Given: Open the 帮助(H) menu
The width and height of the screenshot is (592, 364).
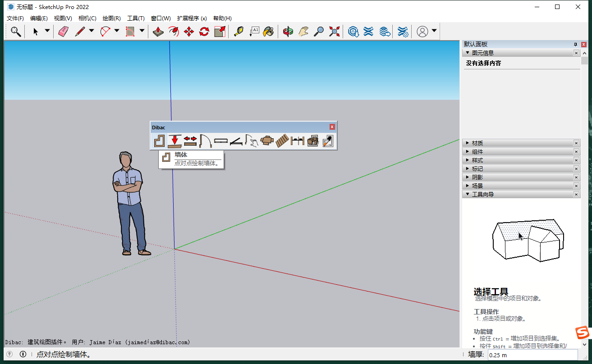Looking at the screenshot, I should [x=222, y=18].
